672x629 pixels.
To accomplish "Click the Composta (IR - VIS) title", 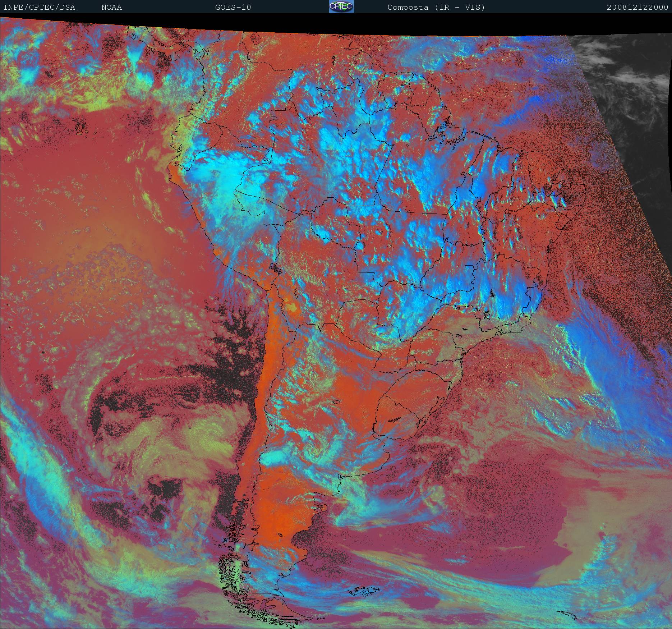I will (x=436, y=7).
